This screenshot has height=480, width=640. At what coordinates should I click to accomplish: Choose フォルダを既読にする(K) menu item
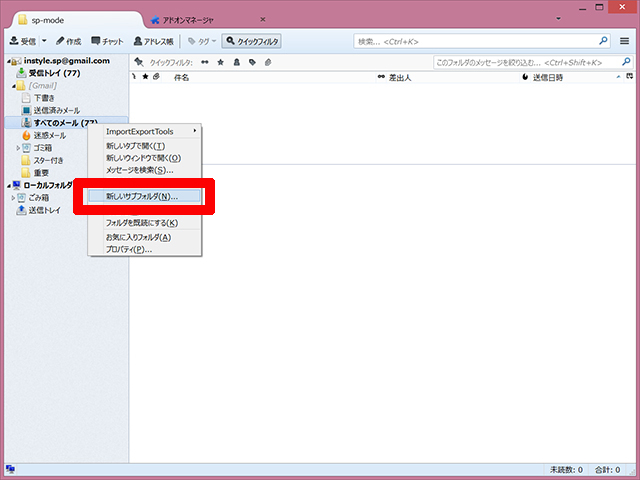[145, 223]
